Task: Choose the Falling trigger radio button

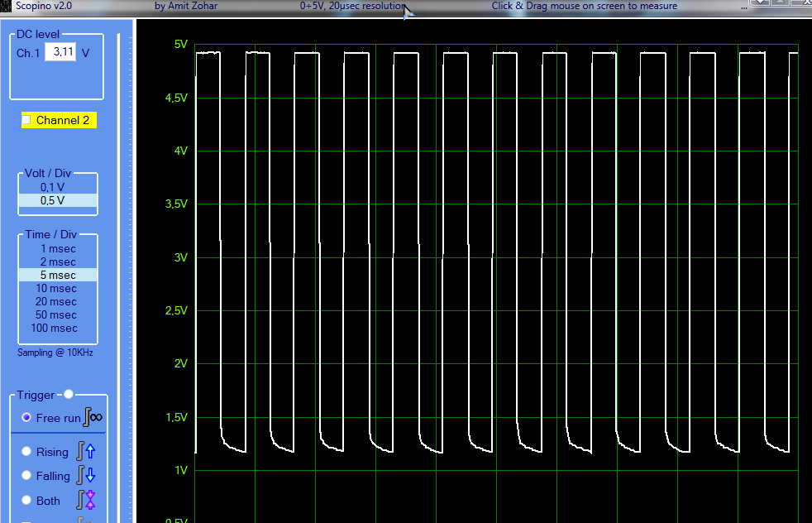Action: pos(26,476)
